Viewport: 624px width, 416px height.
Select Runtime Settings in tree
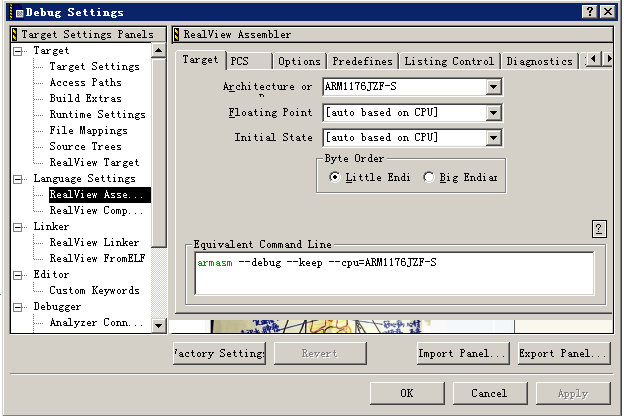point(98,115)
